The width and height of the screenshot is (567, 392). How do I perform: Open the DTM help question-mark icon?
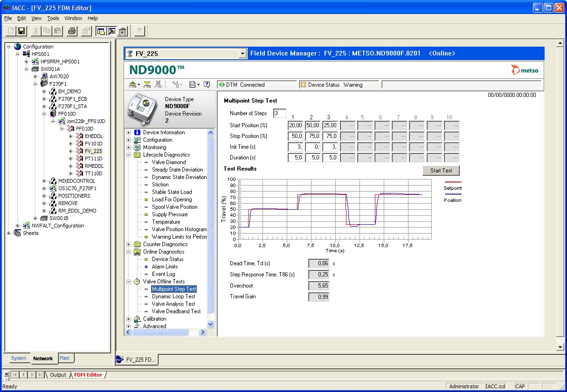(207, 84)
